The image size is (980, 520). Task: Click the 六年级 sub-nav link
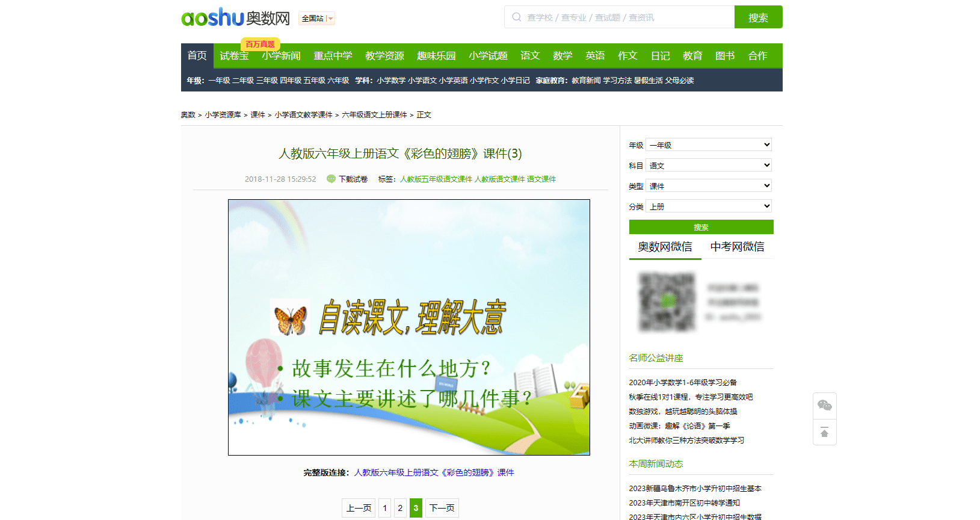point(338,80)
